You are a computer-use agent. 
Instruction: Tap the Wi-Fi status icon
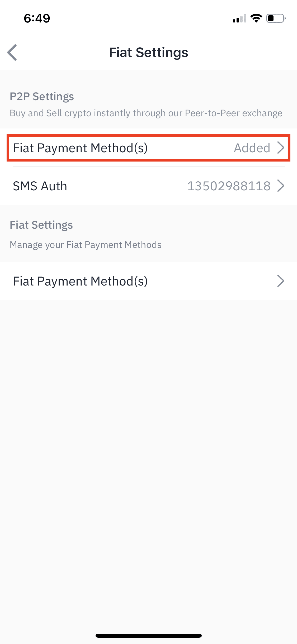[x=256, y=18]
